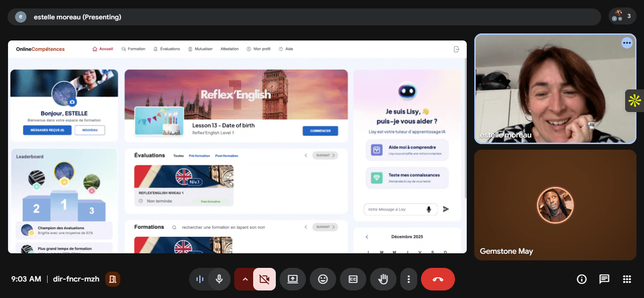The height and width of the screenshot is (298, 644).
Task: Select the Toutes evaluations filter
Action: [179, 156]
